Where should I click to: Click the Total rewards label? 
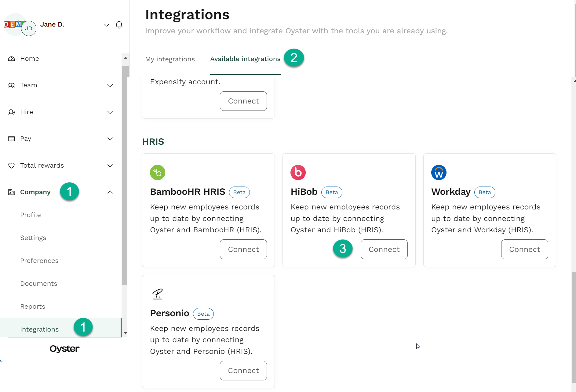(x=42, y=165)
